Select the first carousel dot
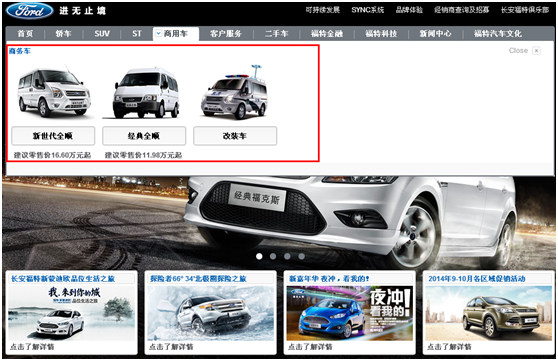The width and height of the screenshot is (558, 361). pos(259,256)
